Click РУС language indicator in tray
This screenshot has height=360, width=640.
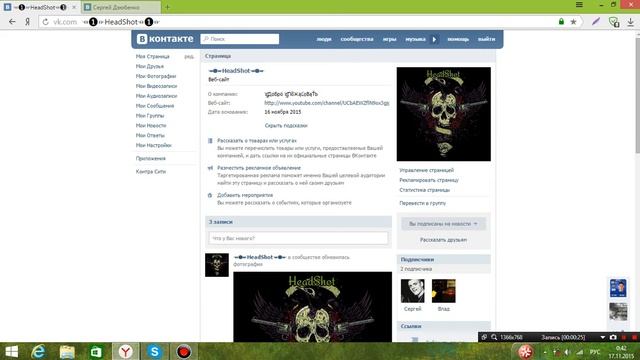point(595,352)
